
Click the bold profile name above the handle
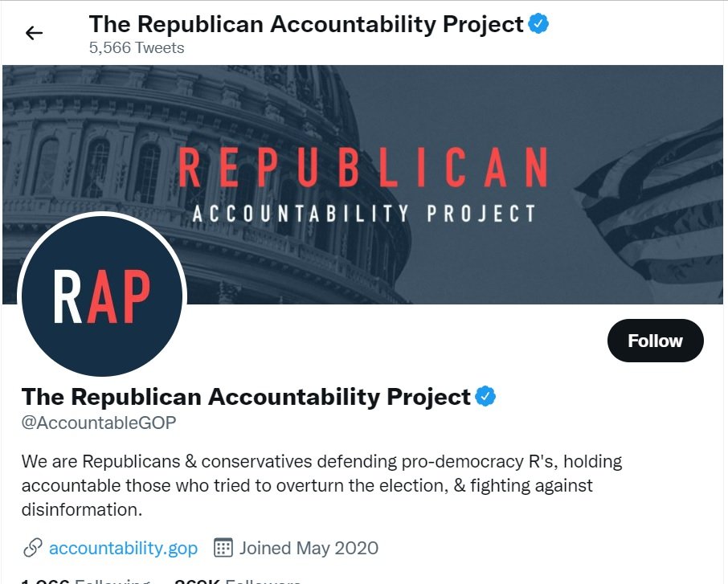pos(246,396)
